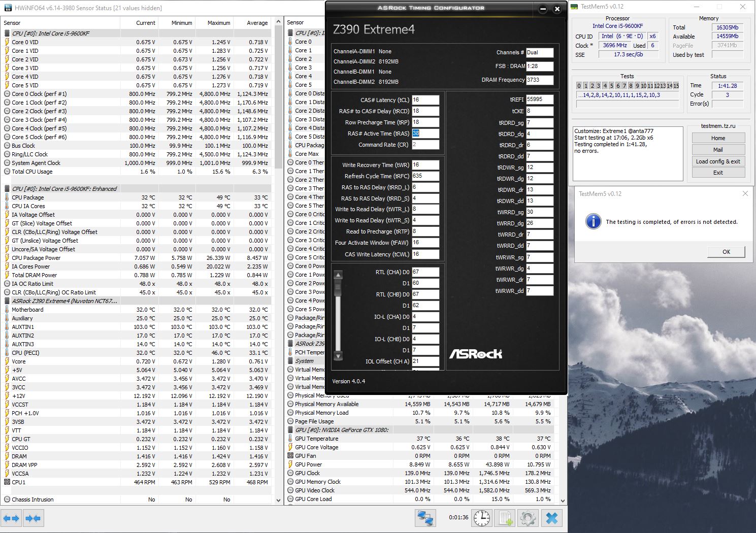The width and height of the screenshot is (756, 533).
Task: Click the IOL Offset (CH A) field
Action: pyautogui.click(x=425, y=361)
